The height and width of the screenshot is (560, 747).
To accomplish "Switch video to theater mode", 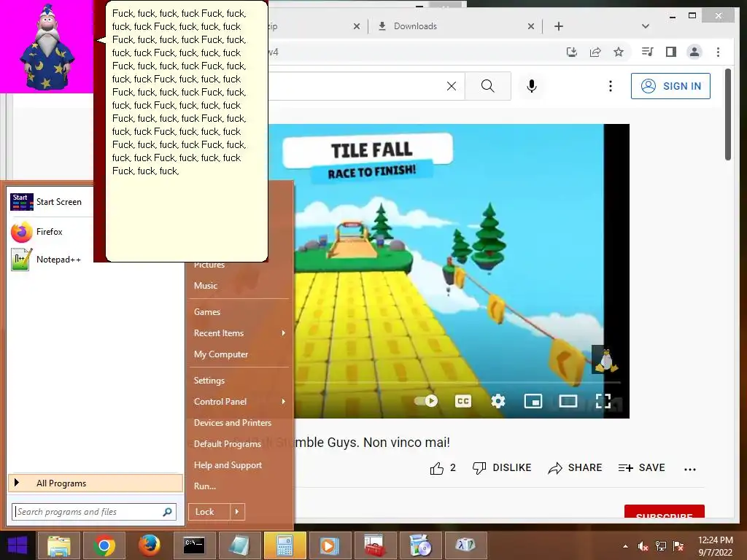I will 568,402.
